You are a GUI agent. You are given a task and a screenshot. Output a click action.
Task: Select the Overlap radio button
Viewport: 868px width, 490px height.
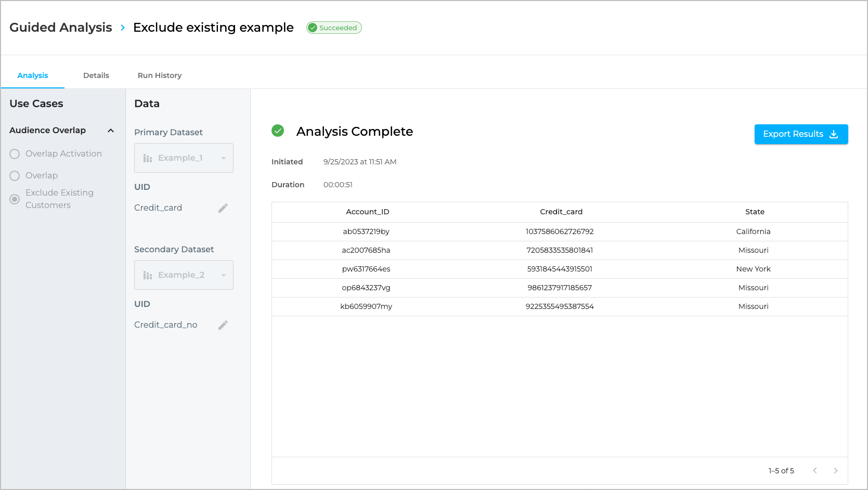15,176
